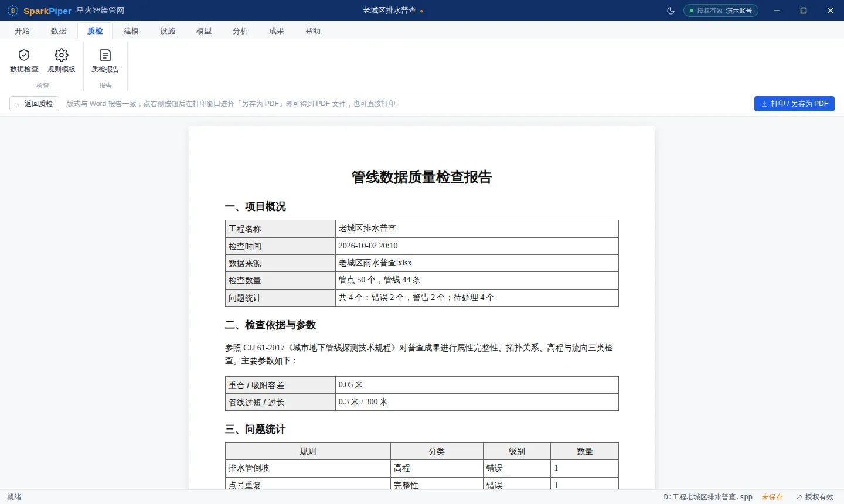Click the 高程 category cell
The height and width of the screenshot is (504, 844).
[437, 468]
